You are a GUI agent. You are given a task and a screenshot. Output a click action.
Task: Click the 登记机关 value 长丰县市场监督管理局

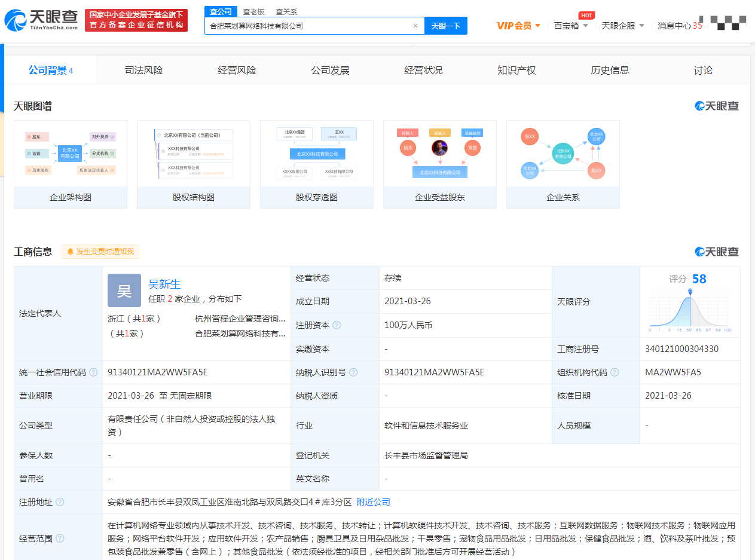click(x=426, y=455)
